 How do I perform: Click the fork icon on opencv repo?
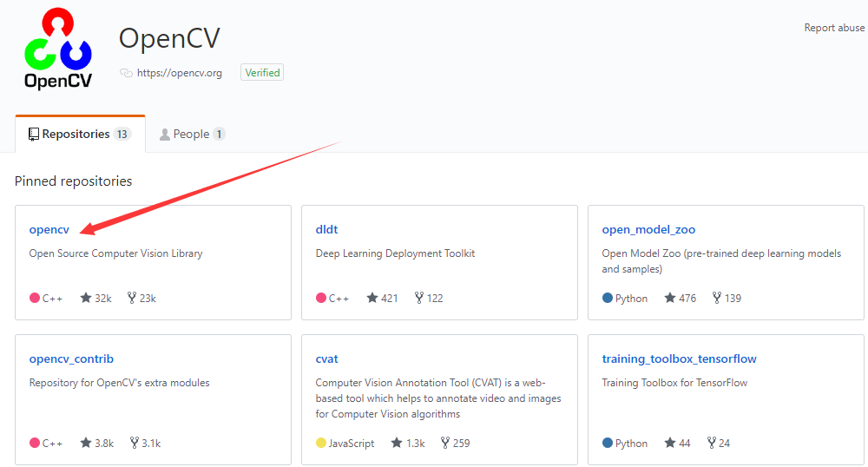tap(132, 298)
